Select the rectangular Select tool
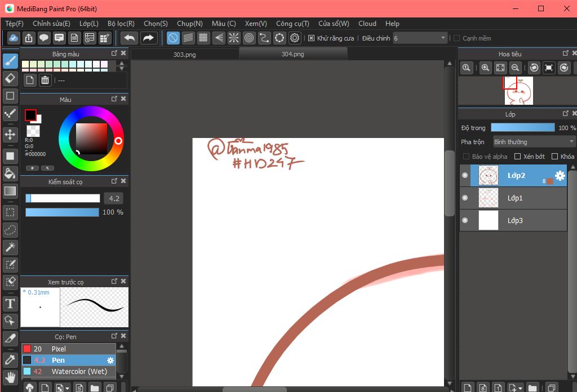The width and height of the screenshot is (577, 392). coord(10,212)
